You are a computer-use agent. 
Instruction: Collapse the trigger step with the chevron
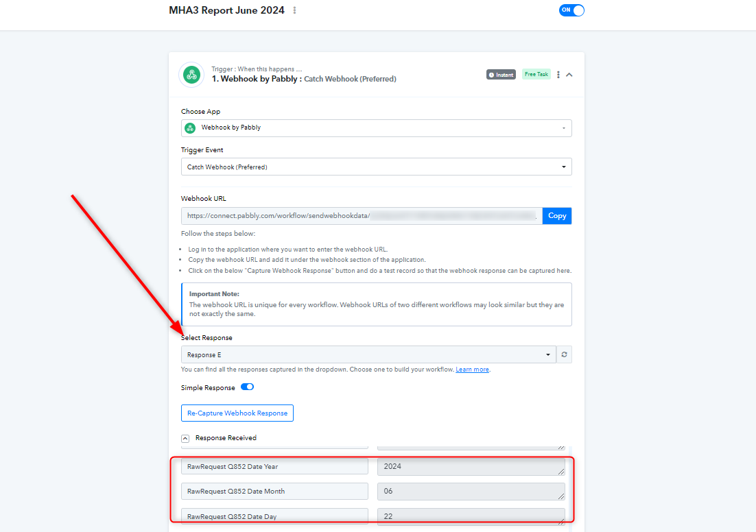point(569,75)
